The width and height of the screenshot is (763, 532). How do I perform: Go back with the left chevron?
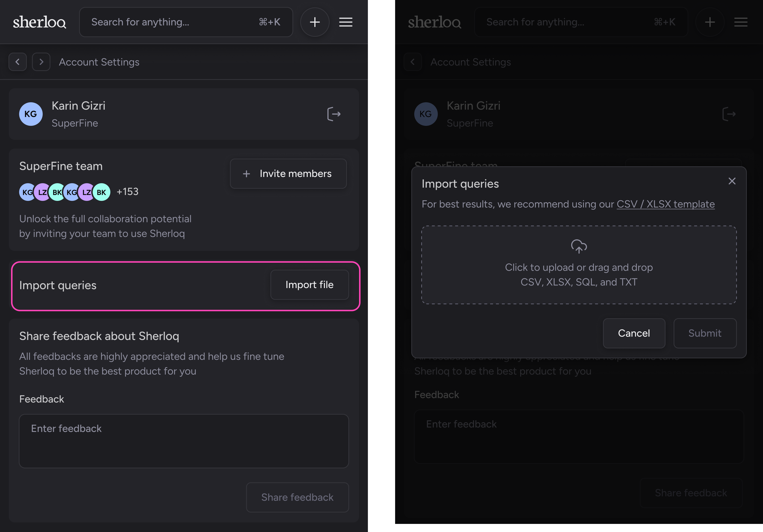coord(18,62)
